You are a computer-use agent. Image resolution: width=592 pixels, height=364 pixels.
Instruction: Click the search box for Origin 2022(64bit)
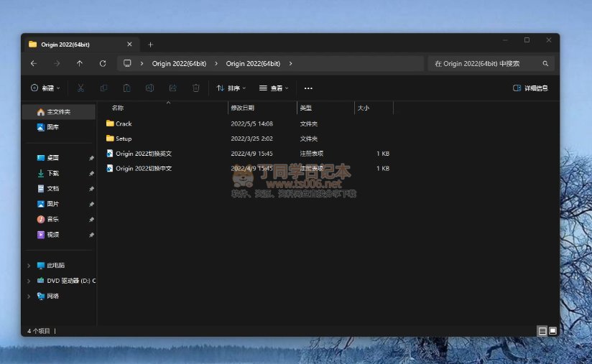(485, 63)
